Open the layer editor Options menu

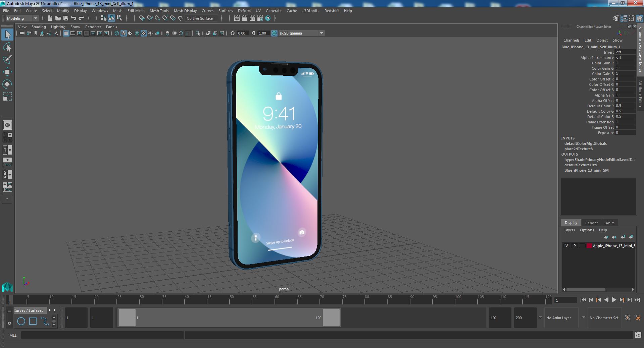pos(587,230)
